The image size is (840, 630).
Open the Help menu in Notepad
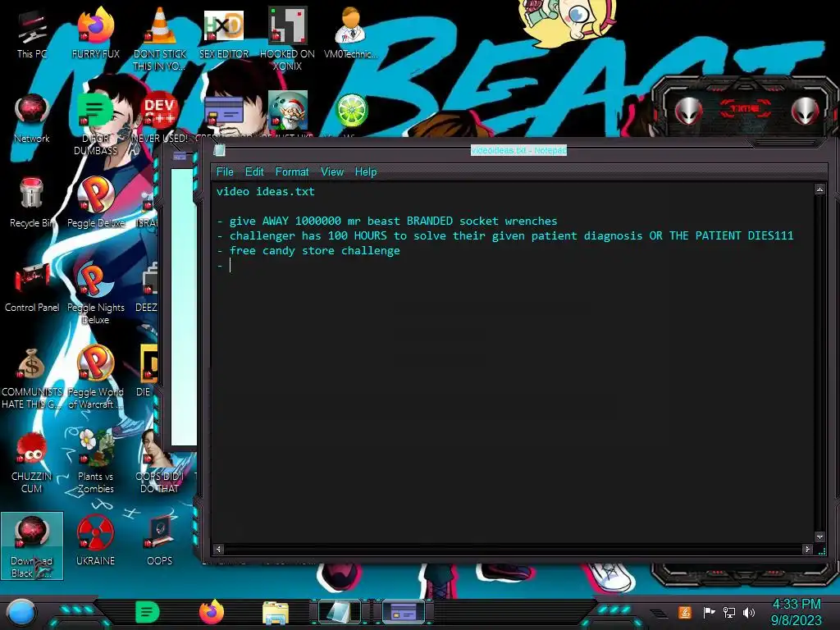(366, 172)
